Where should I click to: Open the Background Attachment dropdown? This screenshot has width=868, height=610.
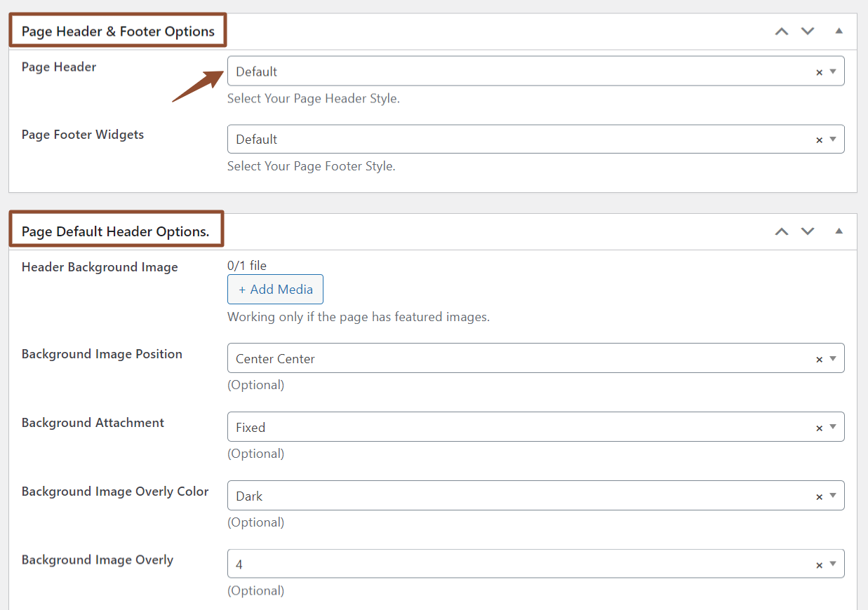click(834, 427)
